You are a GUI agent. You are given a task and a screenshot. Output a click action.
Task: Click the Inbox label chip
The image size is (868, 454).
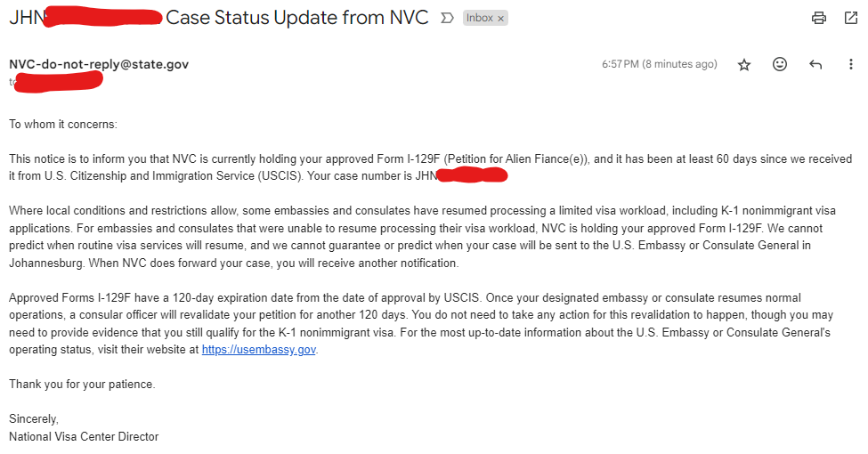479,19
